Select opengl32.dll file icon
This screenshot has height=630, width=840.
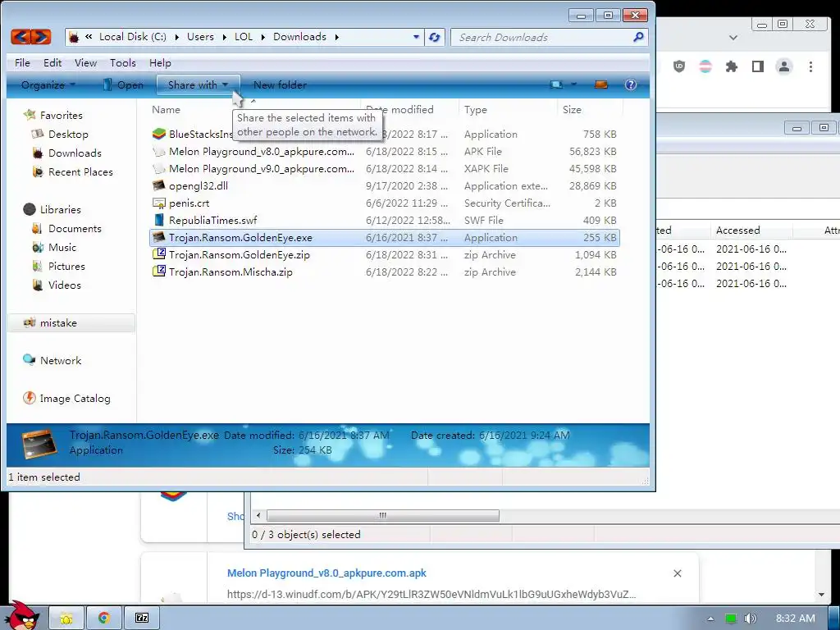coord(158,185)
